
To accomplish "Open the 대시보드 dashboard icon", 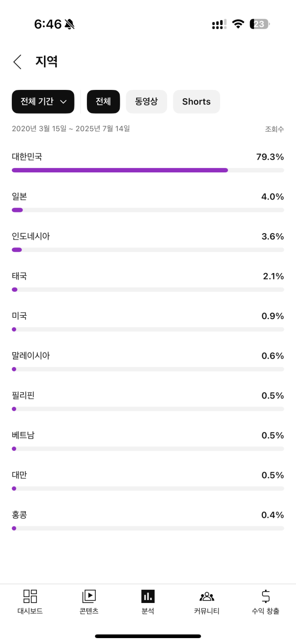I will click(x=30, y=596).
